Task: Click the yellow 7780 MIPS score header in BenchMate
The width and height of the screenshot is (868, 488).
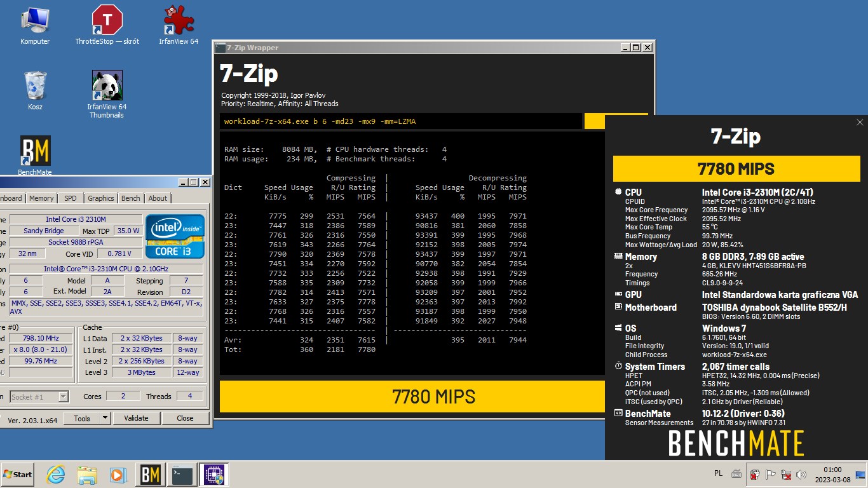Action: 736,169
